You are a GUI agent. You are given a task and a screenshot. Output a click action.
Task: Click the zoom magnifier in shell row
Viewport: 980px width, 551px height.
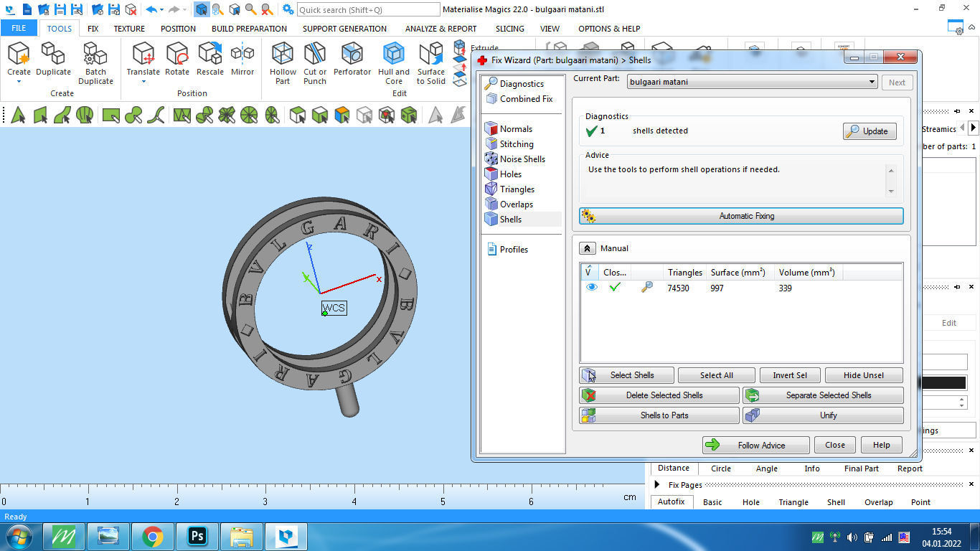[x=647, y=287]
